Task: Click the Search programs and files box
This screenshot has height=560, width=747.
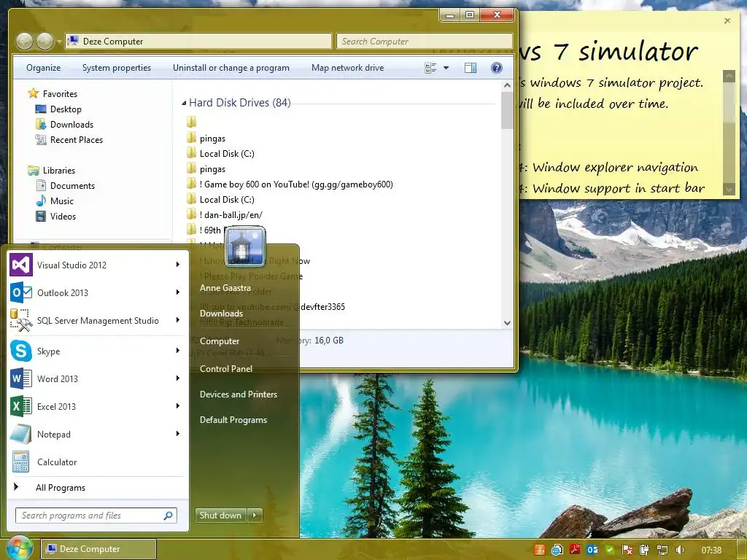Action: tap(96, 516)
